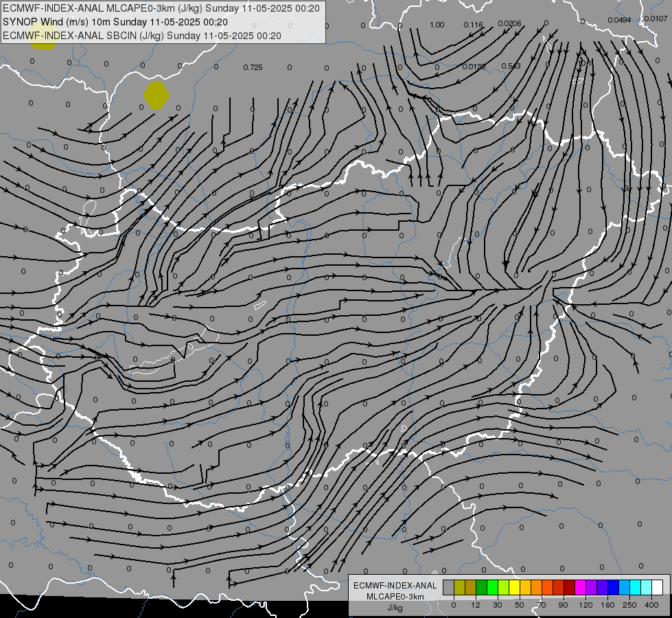This screenshot has height=618, width=672.
Task: Select the pure yellow legend swatch before 50
Action: tap(515, 587)
